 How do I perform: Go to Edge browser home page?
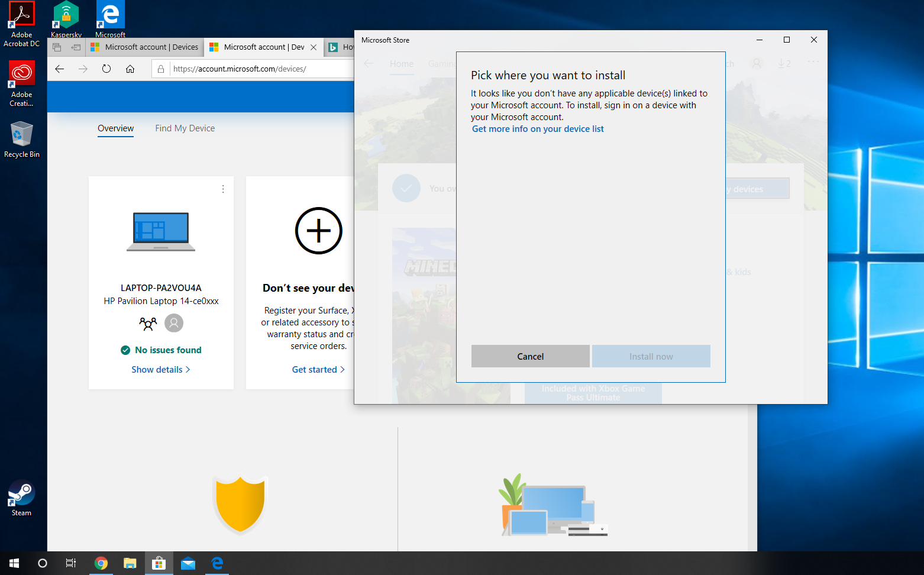click(x=130, y=69)
